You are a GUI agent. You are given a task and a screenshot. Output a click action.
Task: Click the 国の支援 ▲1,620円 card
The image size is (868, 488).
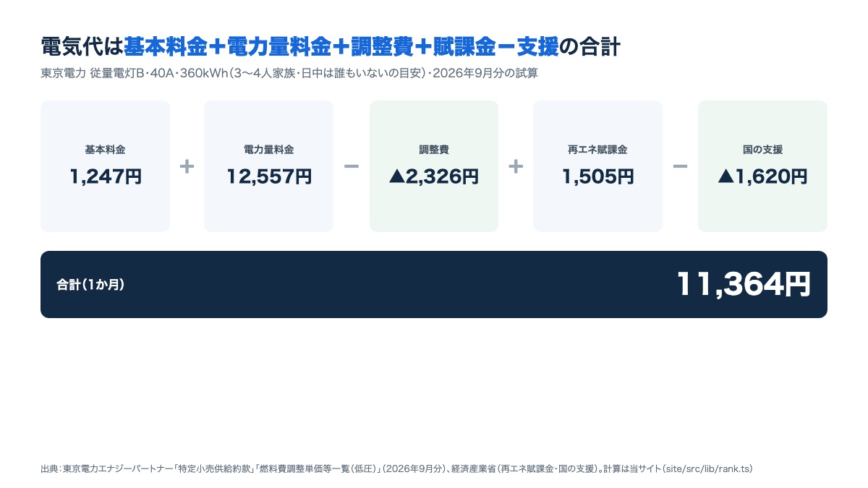(x=762, y=166)
